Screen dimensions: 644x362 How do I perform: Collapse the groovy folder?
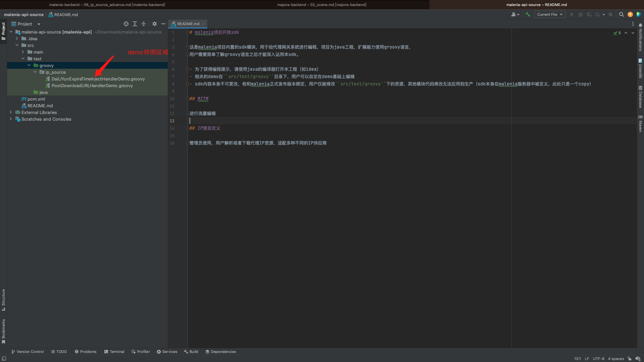[x=29, y=65]
